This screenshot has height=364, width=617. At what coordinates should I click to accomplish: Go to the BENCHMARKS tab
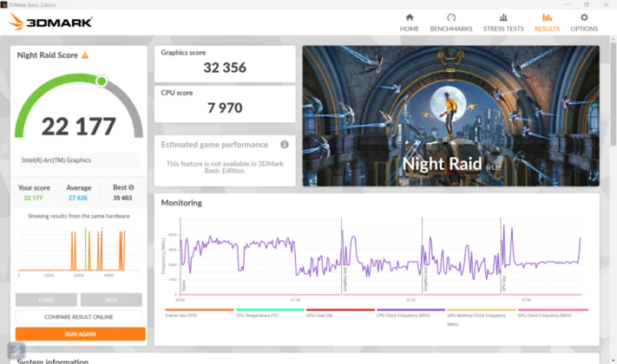click(451, 23)
